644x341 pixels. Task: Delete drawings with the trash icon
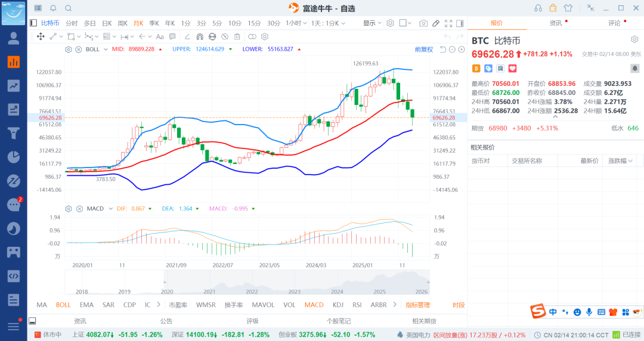(x=237, y=36)
